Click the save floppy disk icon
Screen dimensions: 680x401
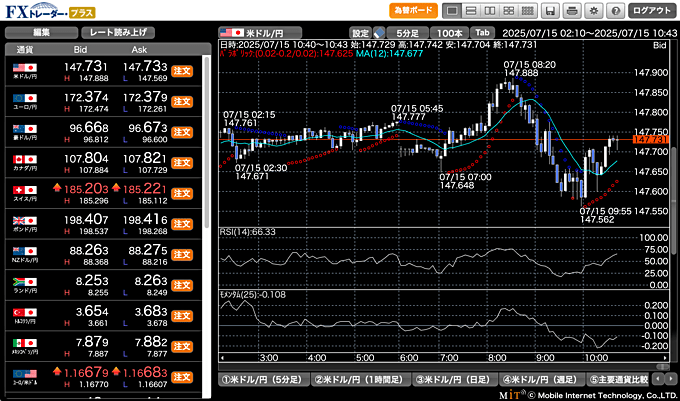(550, 11)
